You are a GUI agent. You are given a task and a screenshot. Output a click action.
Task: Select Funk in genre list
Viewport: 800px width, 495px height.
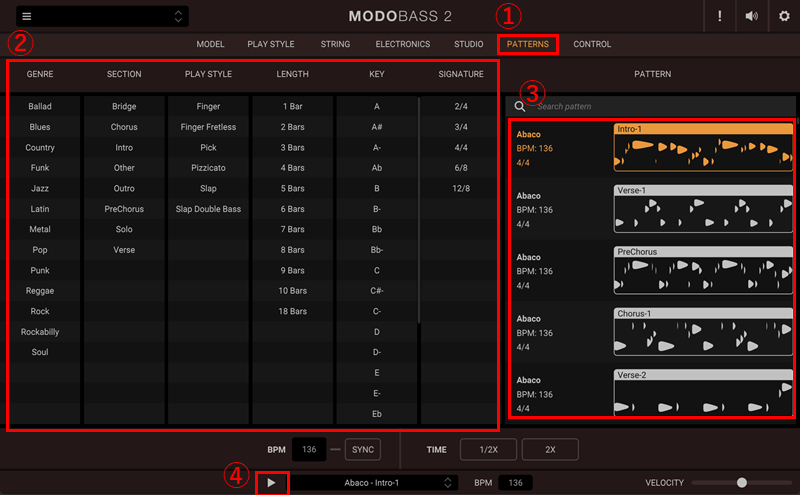tap(40, 168)
